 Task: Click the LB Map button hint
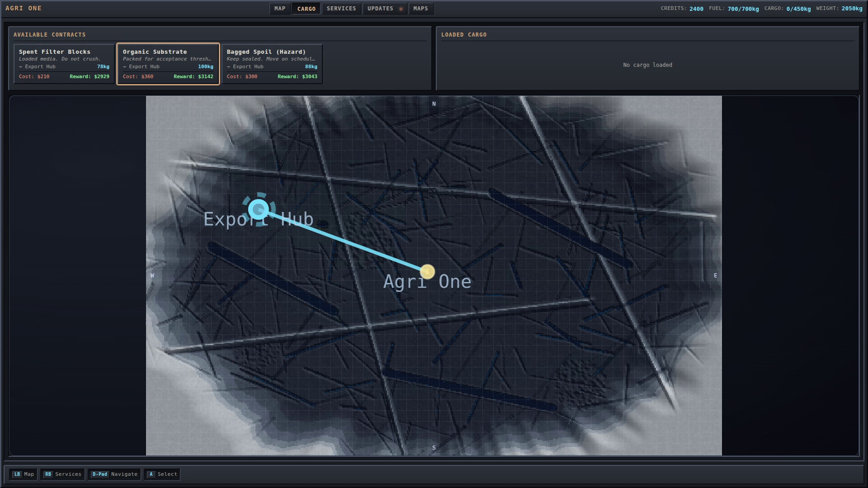tap(23, 474)
